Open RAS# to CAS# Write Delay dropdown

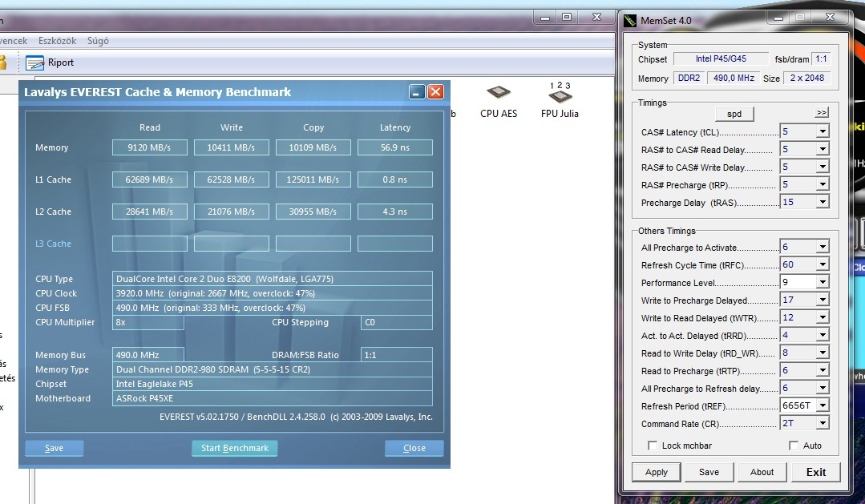click(x=823, y=167)
